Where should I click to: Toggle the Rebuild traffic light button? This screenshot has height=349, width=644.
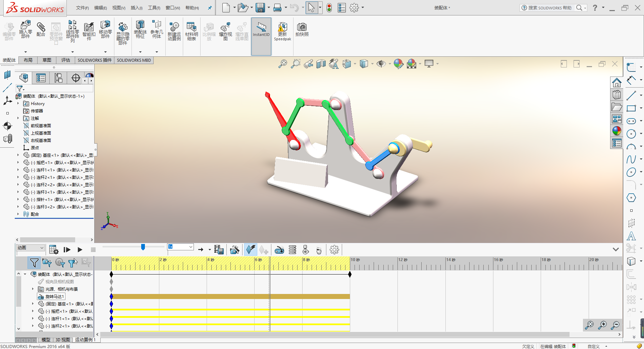coord(329,8)
